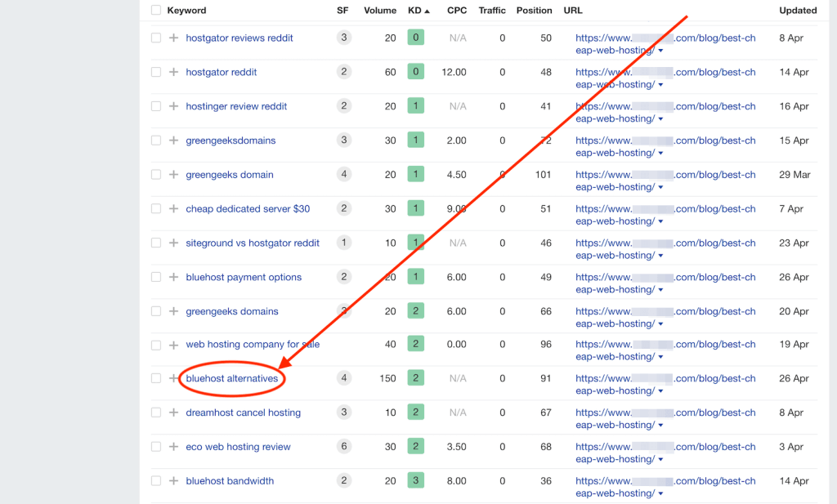This screenshot has width=837, height=504.
Task: Check the hostgator reddit row checkbox
Action: click(x=156, y=72)
